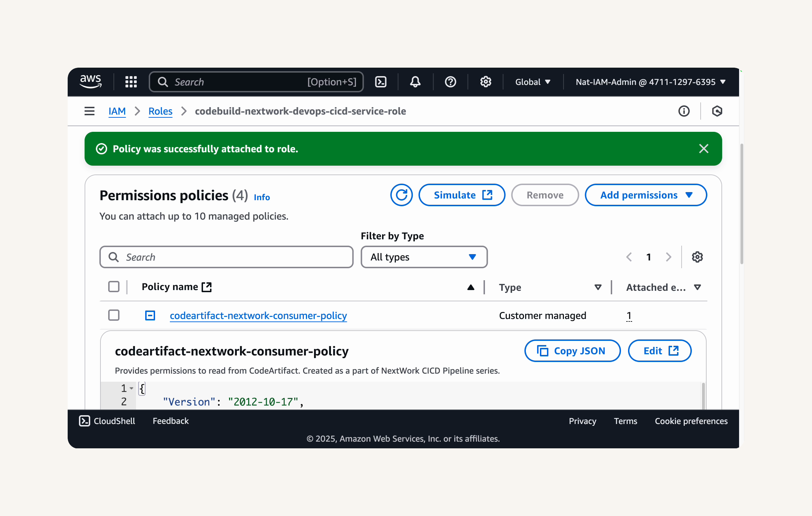Collapse the codeartifact-nextwork-consumer-policy row details

point(150,315)
